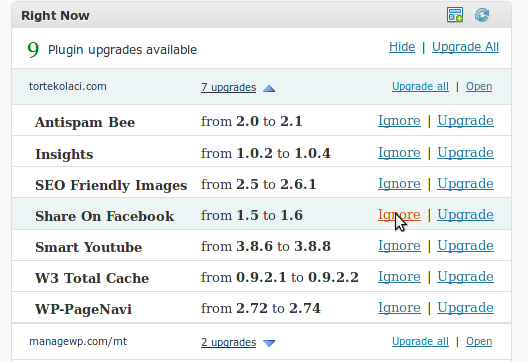Click the refresh icon in Right Now header
The width and height of the screenshot is (528, 362).
coord(482,15)
